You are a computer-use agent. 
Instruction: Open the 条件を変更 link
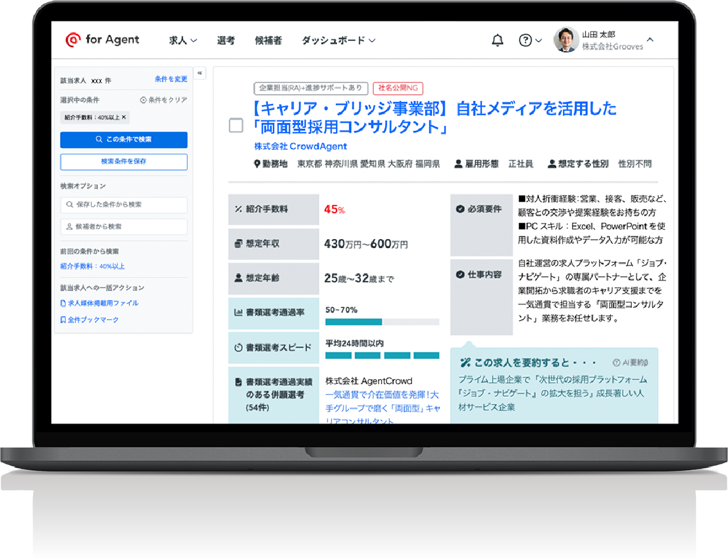(171, 79)
